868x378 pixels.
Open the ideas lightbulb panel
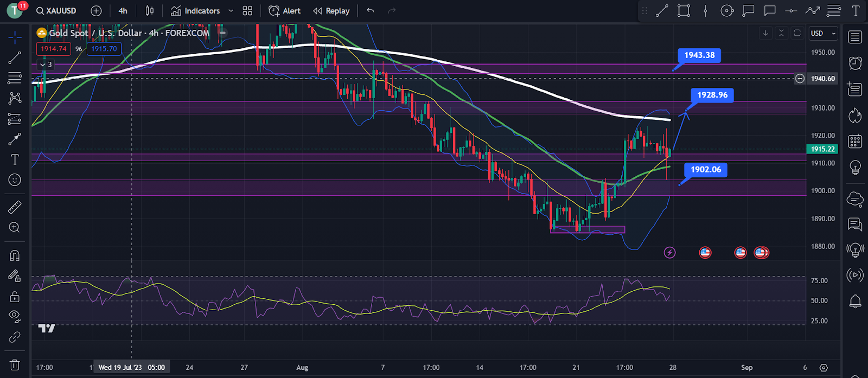click(855, 168)
